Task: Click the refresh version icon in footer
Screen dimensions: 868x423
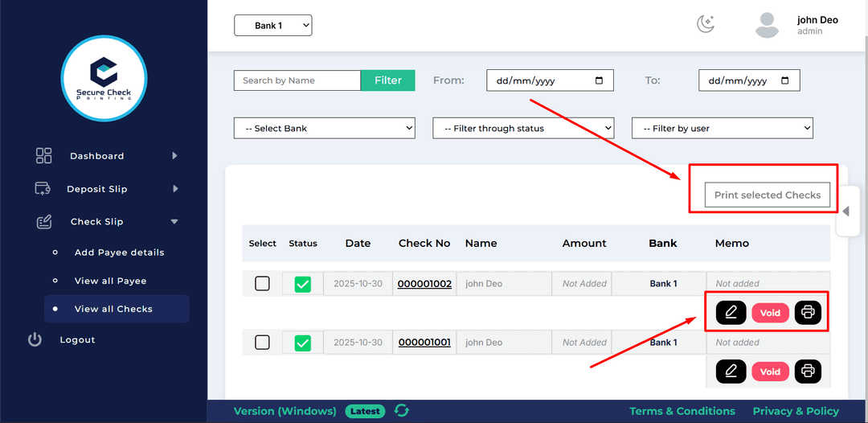Action: click(402, 411)
